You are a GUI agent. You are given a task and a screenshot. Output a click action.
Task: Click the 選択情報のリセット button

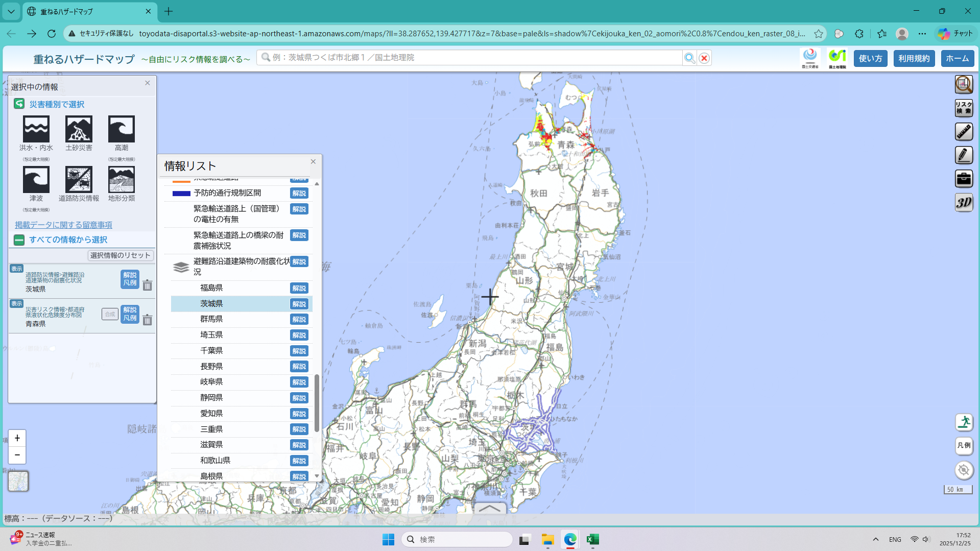121,255
